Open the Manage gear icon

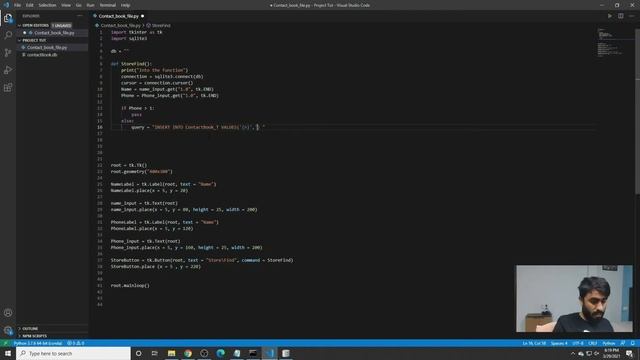(8, 330)
